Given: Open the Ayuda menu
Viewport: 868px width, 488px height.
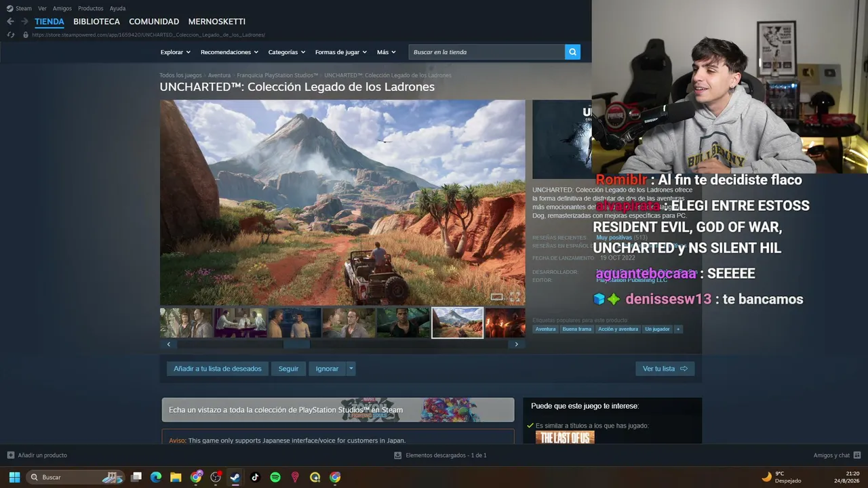Looking at the screenshot, I should [117, 8].
